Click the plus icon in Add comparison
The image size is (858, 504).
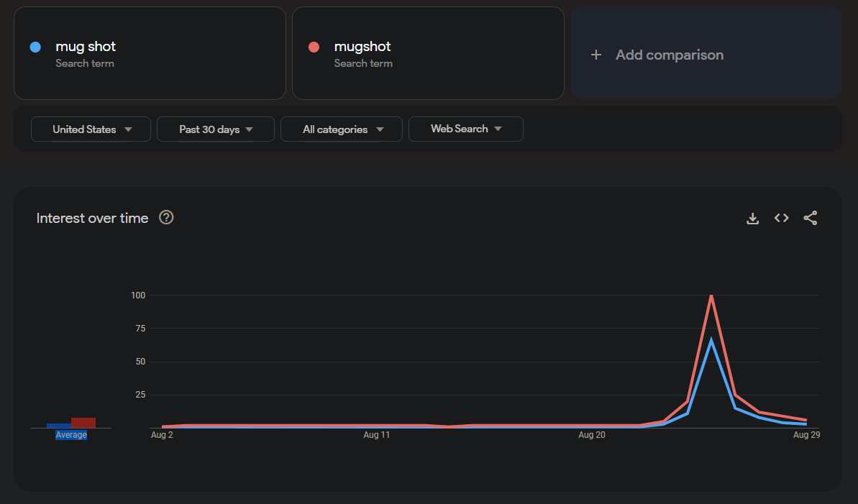click(596, 55)
